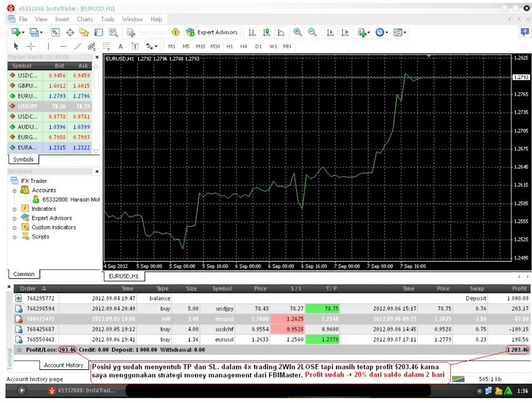Close the Market Watch panel

point(97,58)
